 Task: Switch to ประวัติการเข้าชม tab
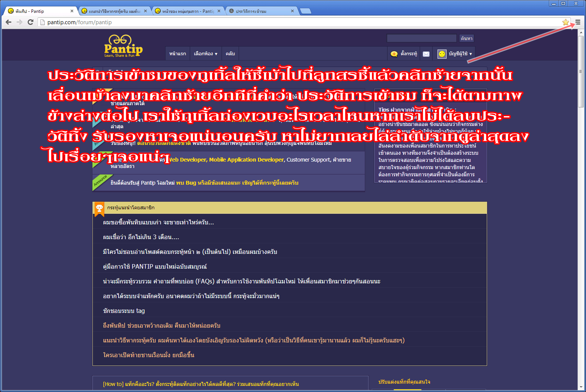261,11
